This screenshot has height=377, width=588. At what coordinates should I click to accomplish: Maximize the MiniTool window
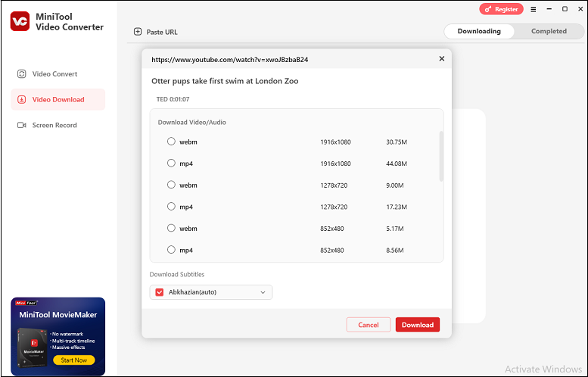(x=565, y=9)
